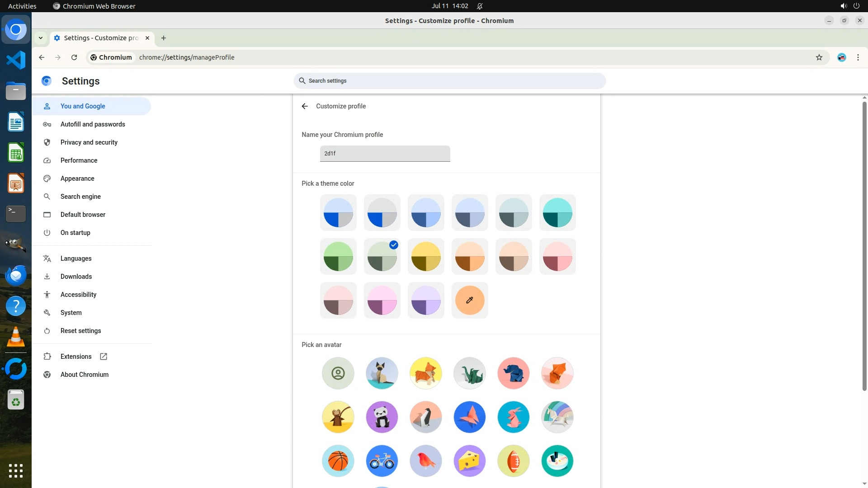Go to Appearance settings section
The image size is (868, 488).
(77, 178)
